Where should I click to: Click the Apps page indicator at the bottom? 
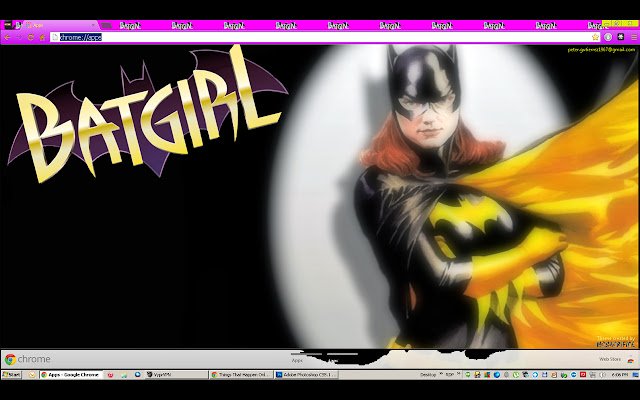(297, 360)
